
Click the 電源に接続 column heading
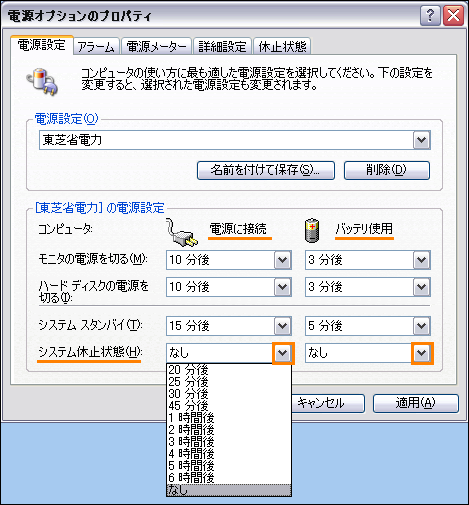(x=238, y=229)
